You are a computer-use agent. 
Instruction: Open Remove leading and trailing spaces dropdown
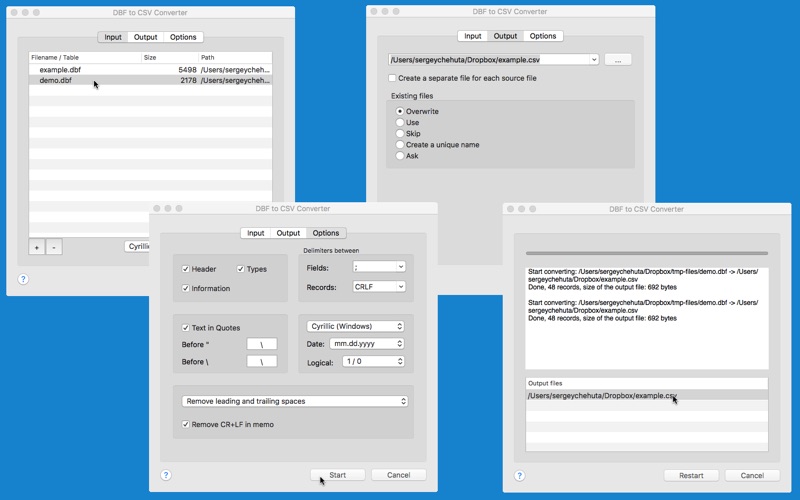point(294,401)
